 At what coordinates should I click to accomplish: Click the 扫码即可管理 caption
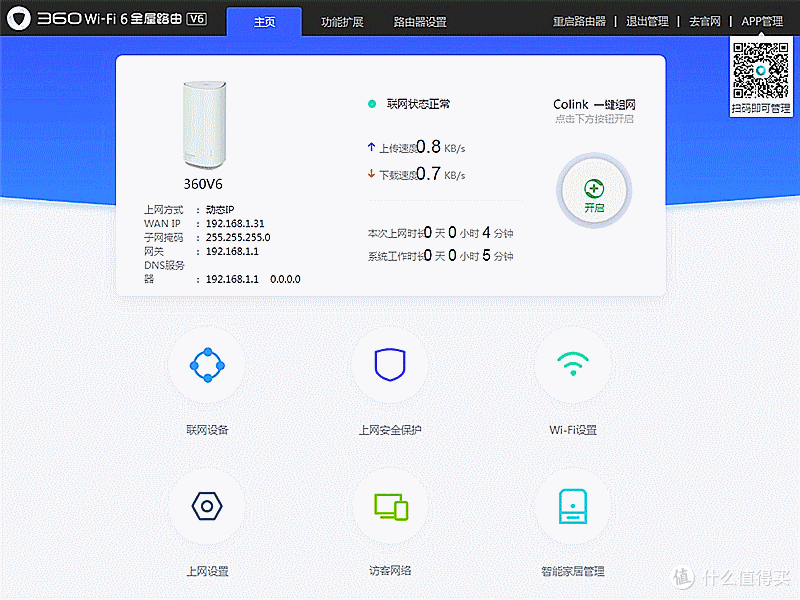[x=761, y=108]
